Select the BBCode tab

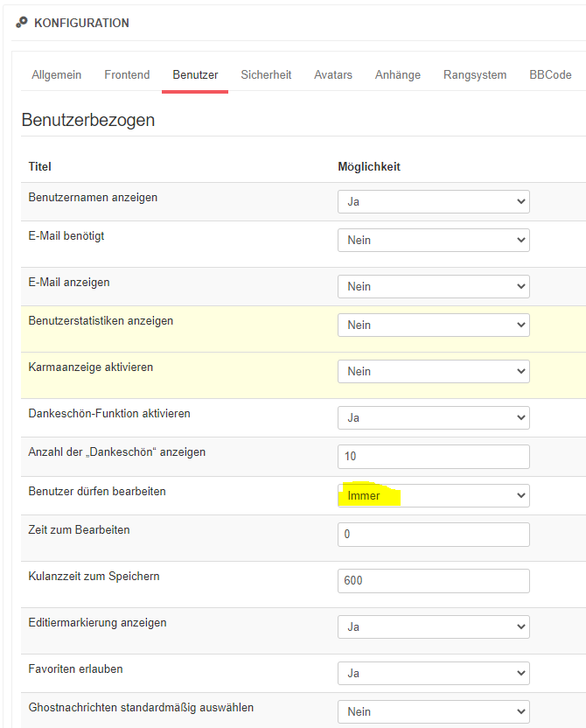coord(550,75)
